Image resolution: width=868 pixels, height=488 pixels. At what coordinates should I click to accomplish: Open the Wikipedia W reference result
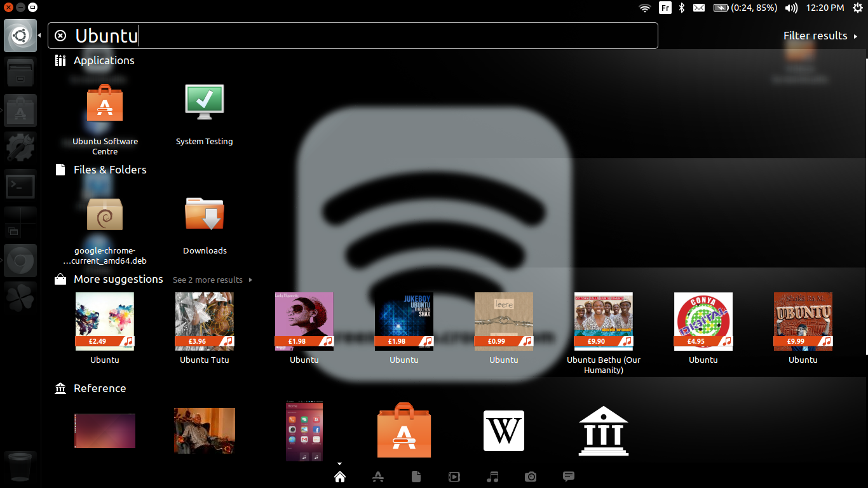tap(504, 431)
